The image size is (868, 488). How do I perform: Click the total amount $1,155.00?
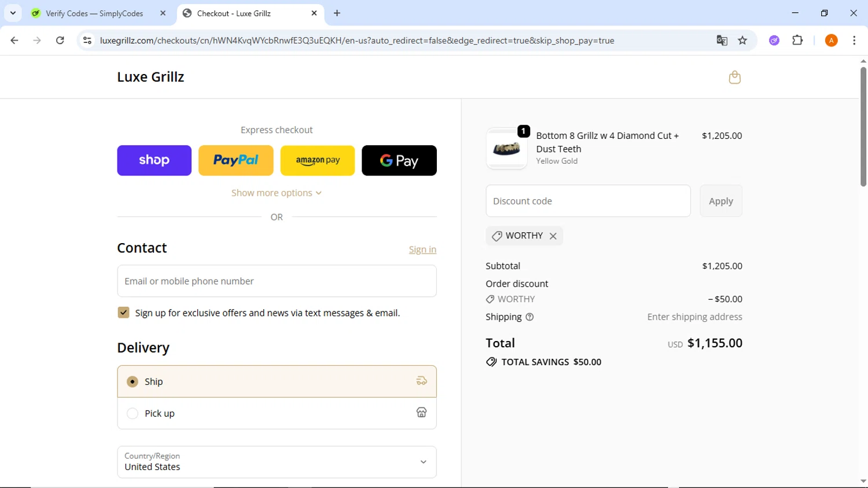(x=715, y=343)
